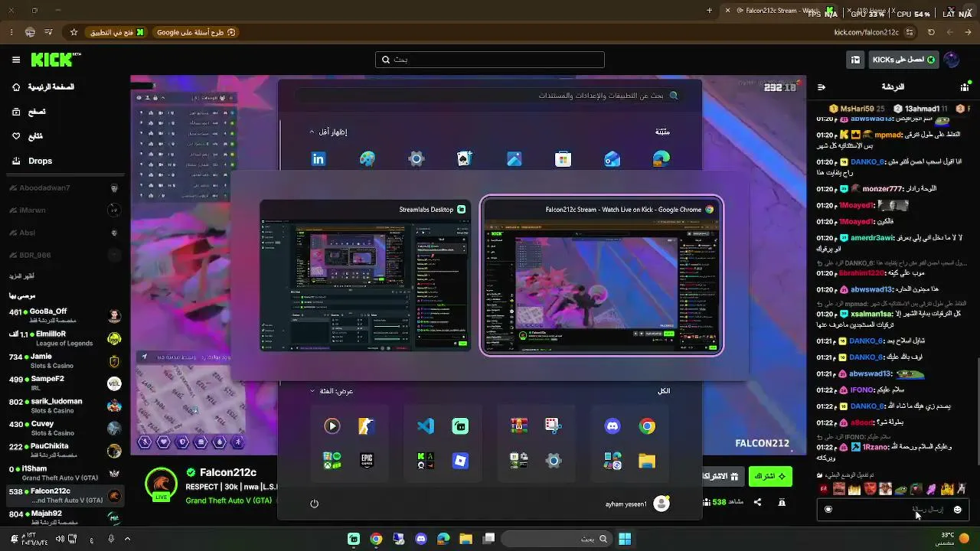Click the Grand Theft Auto V (GTA) category under Falcon212c
This screenshot has height=551, width=980.
(x=228, y=500)
